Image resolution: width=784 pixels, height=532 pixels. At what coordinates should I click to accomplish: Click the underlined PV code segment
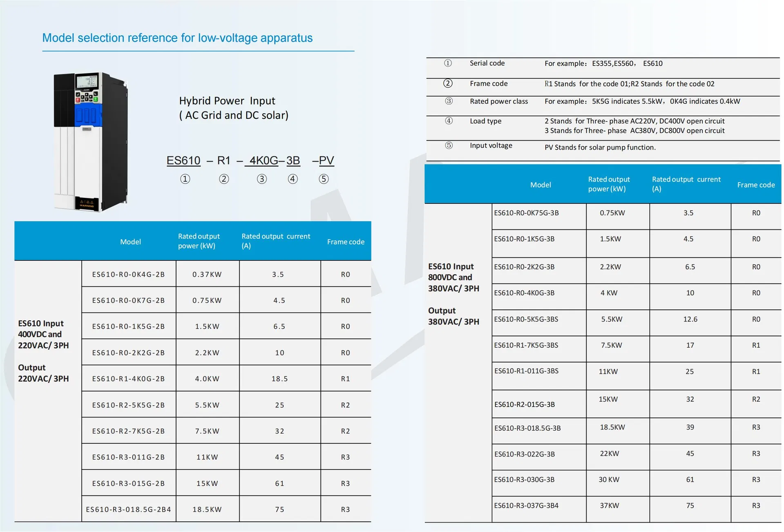tap(326, 161)
